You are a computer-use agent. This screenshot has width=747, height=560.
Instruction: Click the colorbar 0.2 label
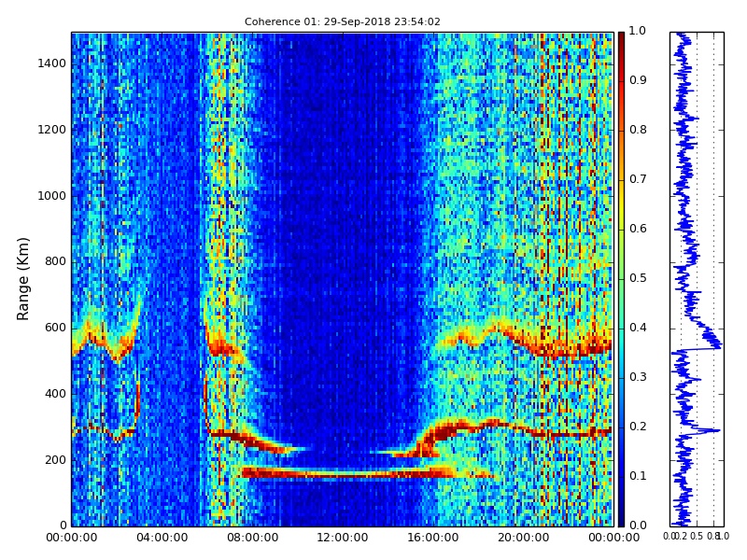point(638,427)
